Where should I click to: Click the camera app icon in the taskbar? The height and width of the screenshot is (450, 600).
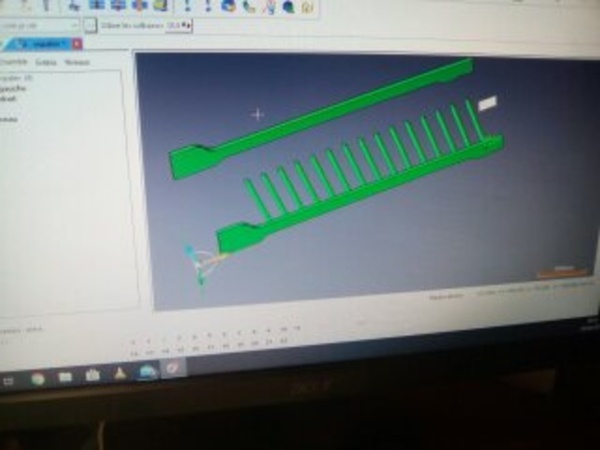[93, 376]
